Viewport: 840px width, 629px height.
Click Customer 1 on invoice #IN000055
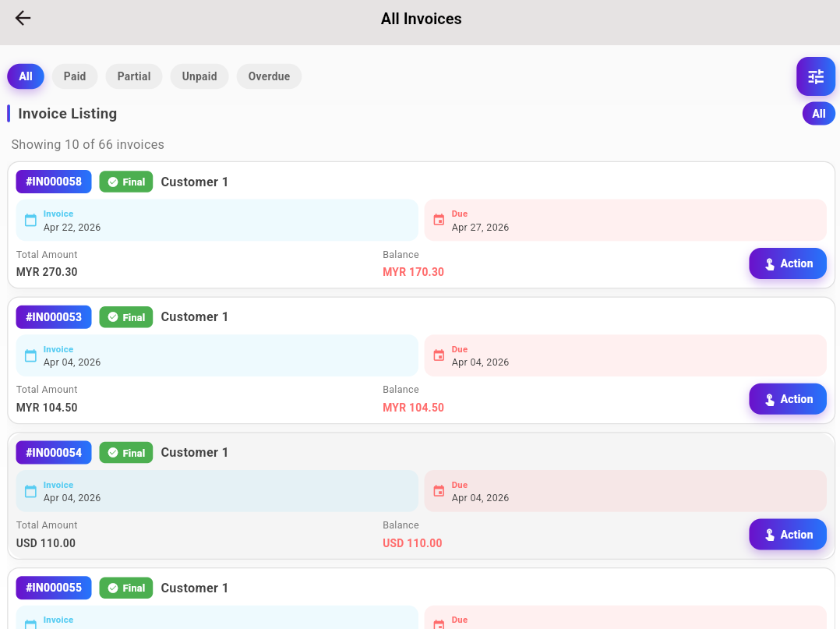point(195,588)
